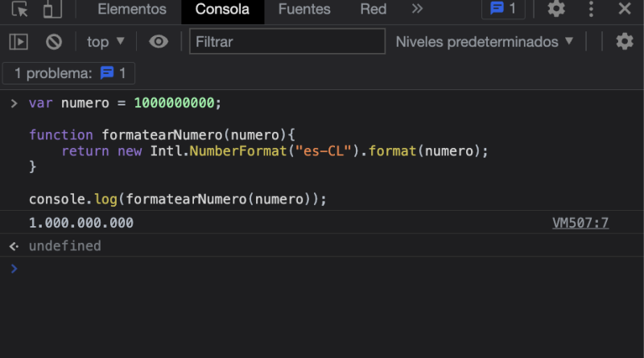
Task: Open DevTools settings gear in the top bar
Action: point(556,9)
